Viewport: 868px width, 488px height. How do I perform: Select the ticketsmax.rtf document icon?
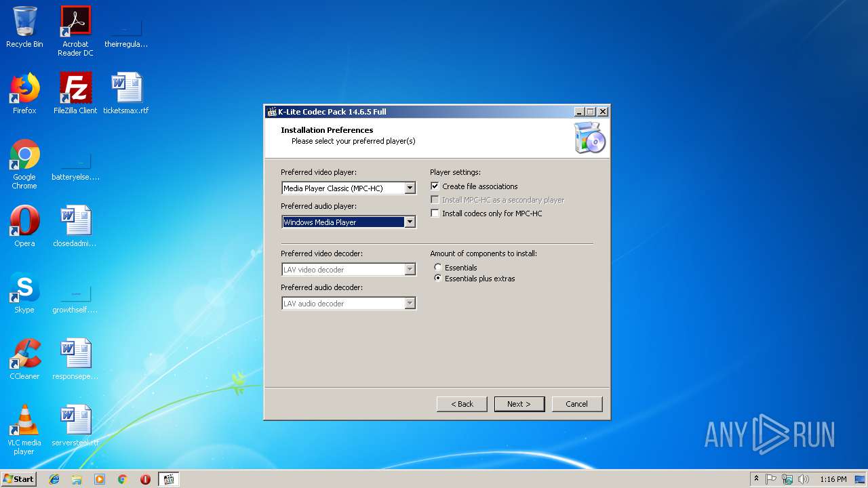pyautogui.click(x=126, y=94)
